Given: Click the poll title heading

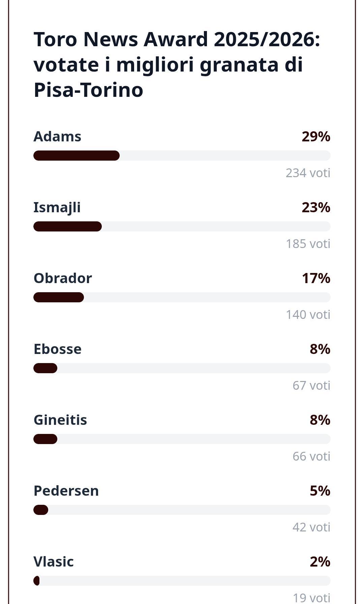Looking at the screenshot, I should [177, 64].
